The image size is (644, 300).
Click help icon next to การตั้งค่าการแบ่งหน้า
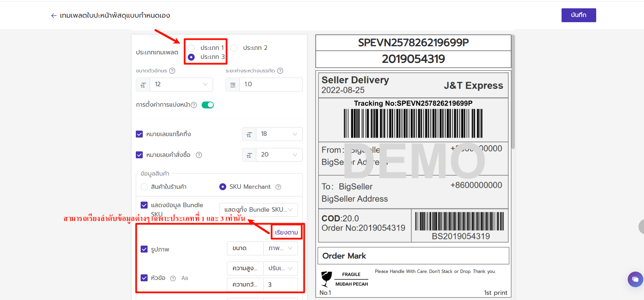click(194, 105)
